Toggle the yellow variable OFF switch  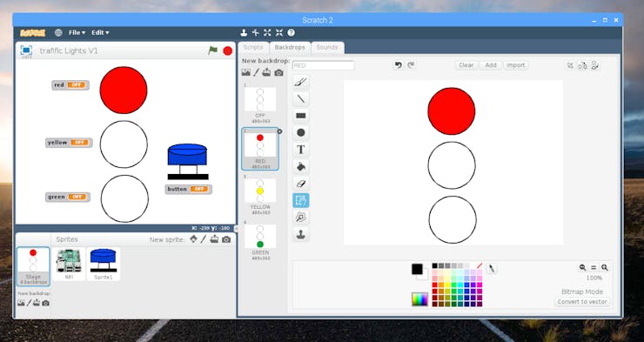coord(79,143)
